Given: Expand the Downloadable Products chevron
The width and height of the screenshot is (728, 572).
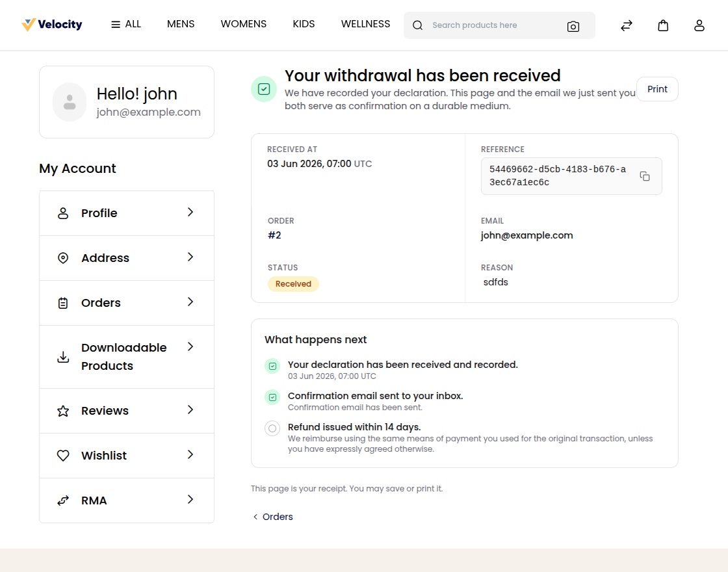Looking at the screenshot, I should pyautogui.click(x=190, y=347).
